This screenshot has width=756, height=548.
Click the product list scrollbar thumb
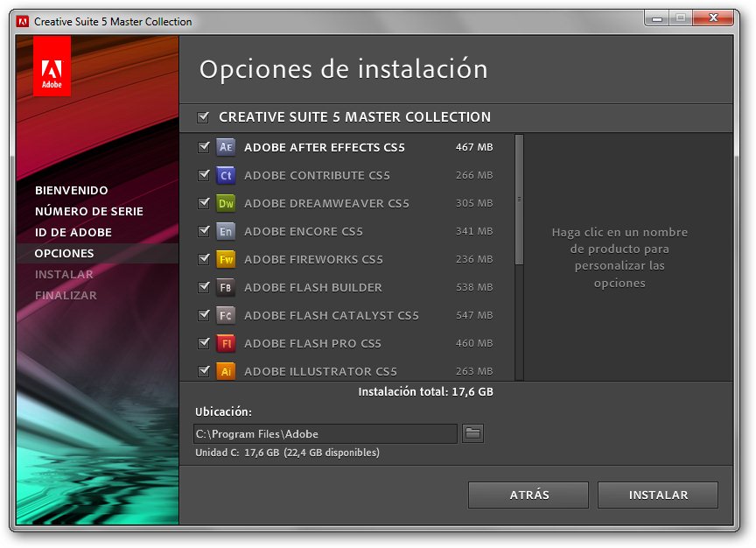519,200
